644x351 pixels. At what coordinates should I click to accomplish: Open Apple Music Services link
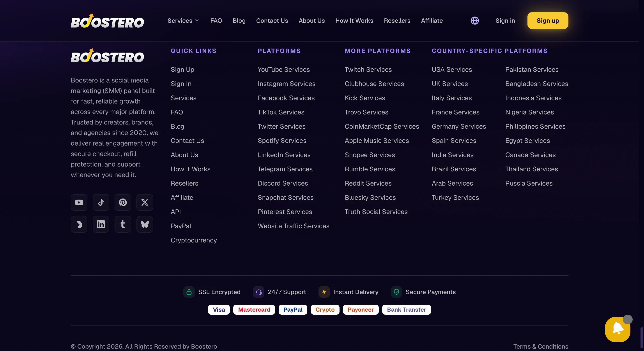point(377,141)
